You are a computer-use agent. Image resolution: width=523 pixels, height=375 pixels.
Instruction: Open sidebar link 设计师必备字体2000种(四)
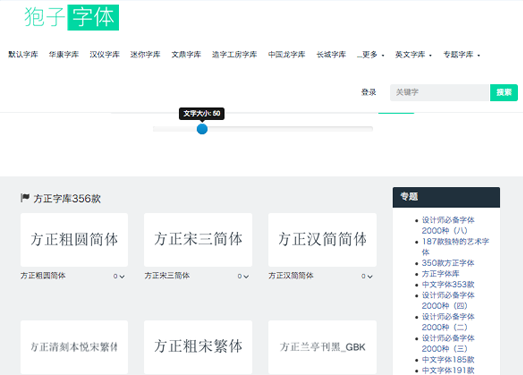pyautogui.click(x=448, y=300)
